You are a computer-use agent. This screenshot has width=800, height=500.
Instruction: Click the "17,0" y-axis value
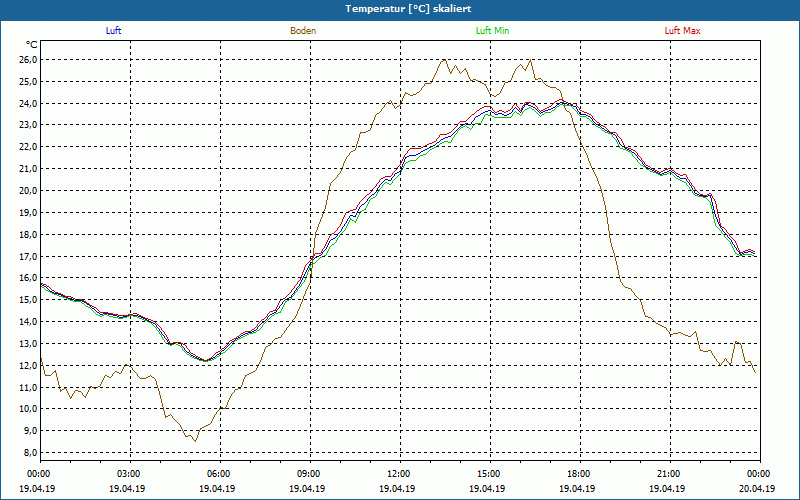pos(29,256)
